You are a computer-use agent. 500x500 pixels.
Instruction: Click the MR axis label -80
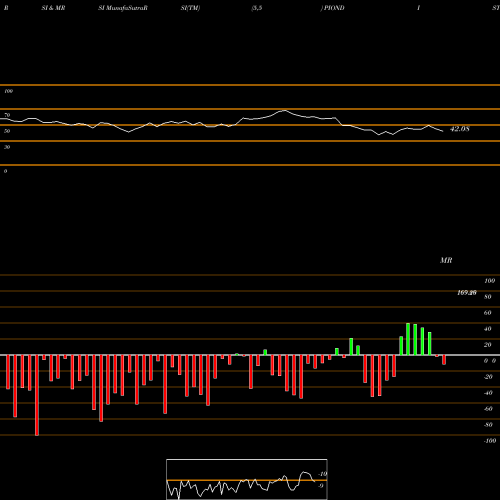click(488, 425)
